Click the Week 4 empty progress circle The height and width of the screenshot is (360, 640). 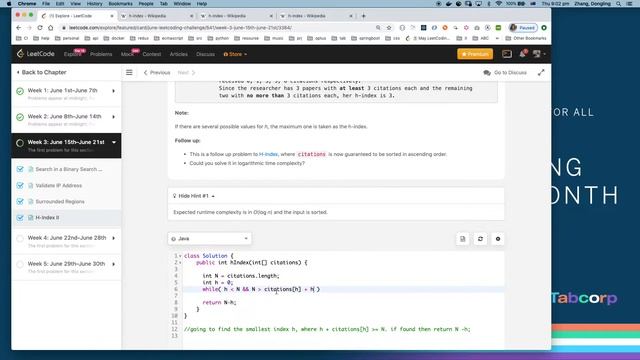coord(20,238)
